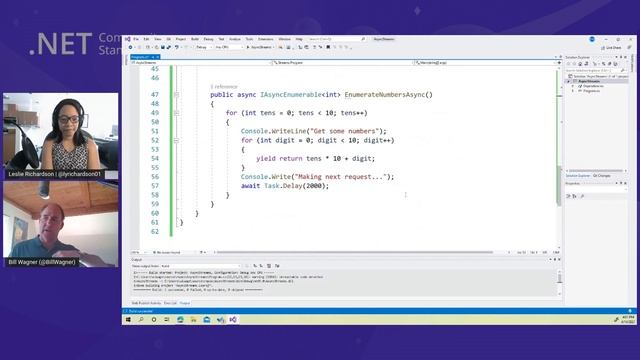Switch to the Solution Explorer bottom tab
This screenshot has width=640, height=360.
[578, 176]
